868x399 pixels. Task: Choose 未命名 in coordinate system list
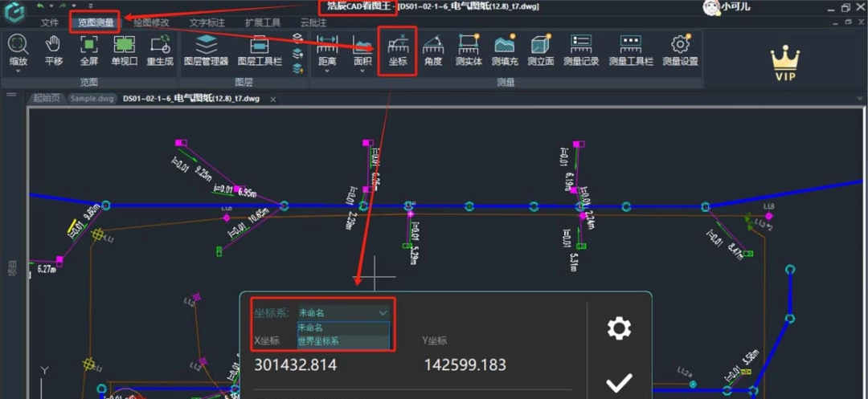pyautogui.click(x=343, y=328)
